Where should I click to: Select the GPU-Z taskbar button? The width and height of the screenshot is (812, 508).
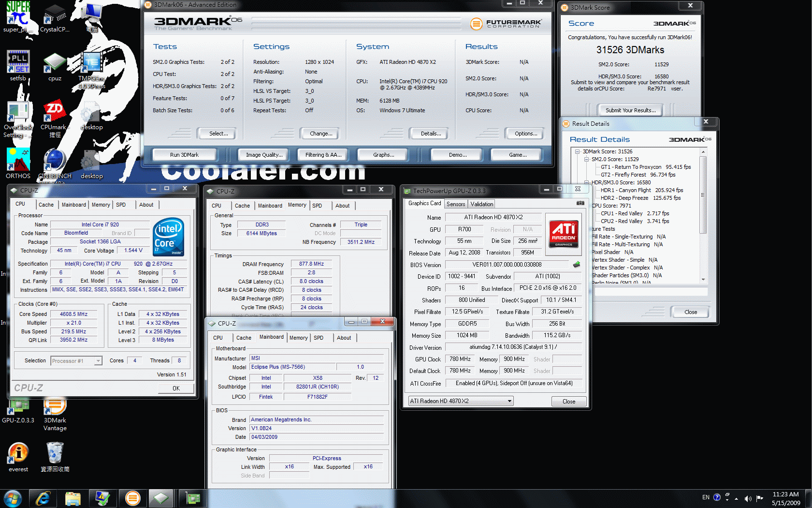192,498
